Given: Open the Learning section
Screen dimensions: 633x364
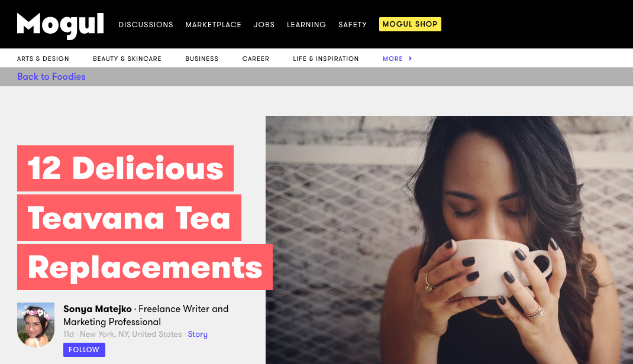Looking at the screenshot, I should 306,25.
